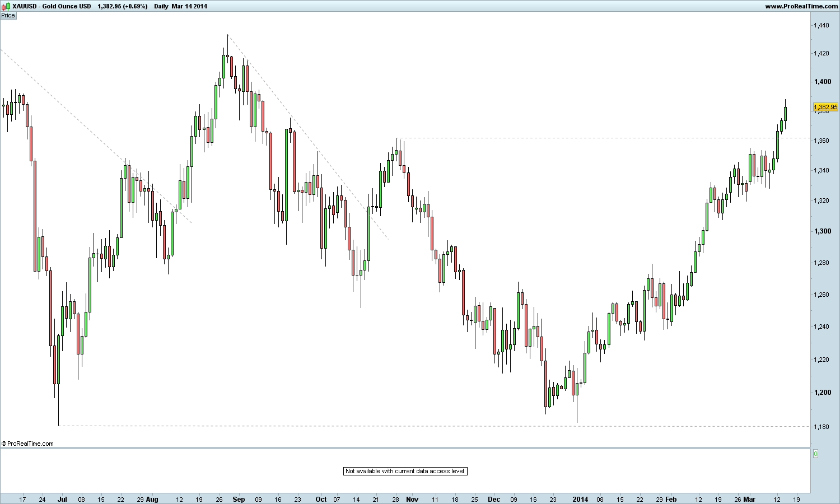Click the Nov month marker on time axis
This screenshot has height=504, width=840.
pos(412,499)
